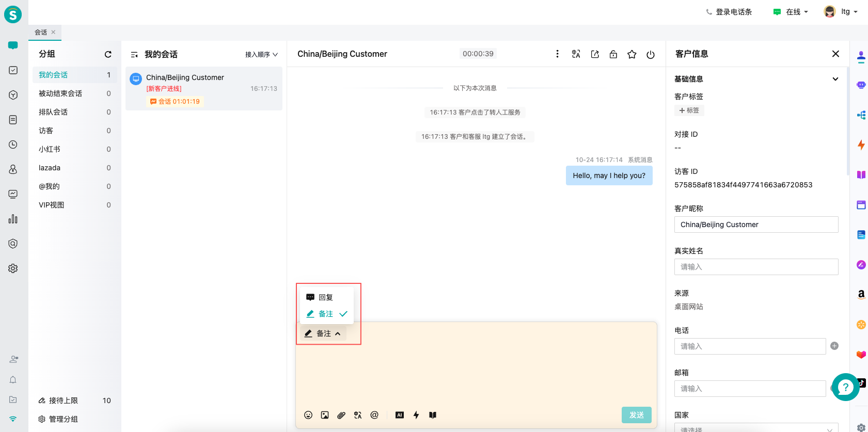Collapse the 基础信息 section
This screenshot has width=868, height=432.
point(835,79)
